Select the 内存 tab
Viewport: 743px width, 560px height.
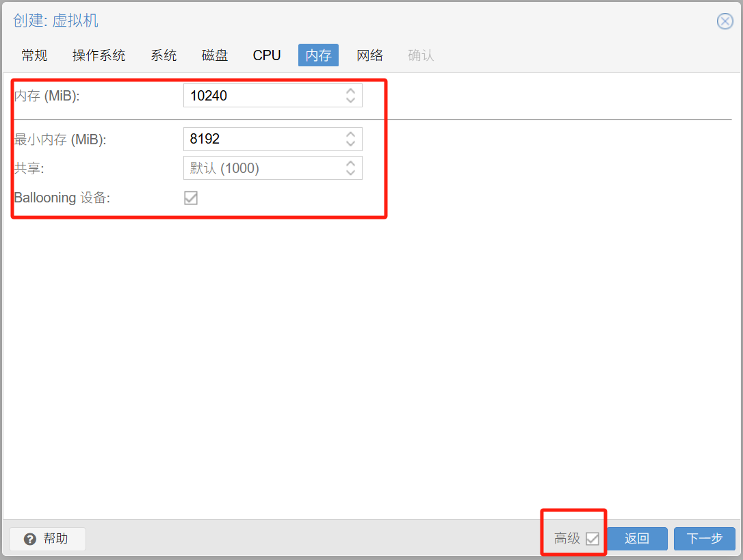click(x=318, y=55)
